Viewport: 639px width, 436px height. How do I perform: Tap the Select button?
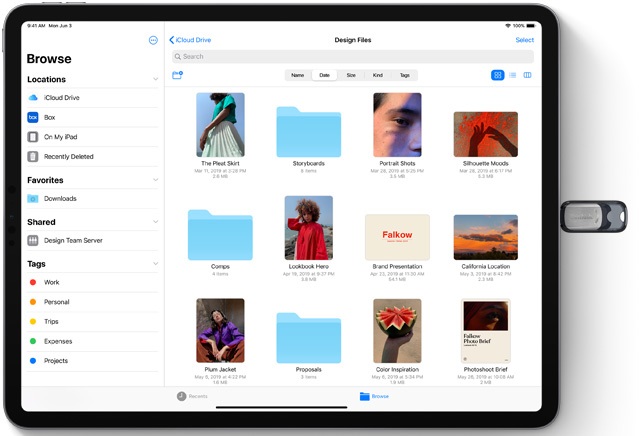point(524,40)
